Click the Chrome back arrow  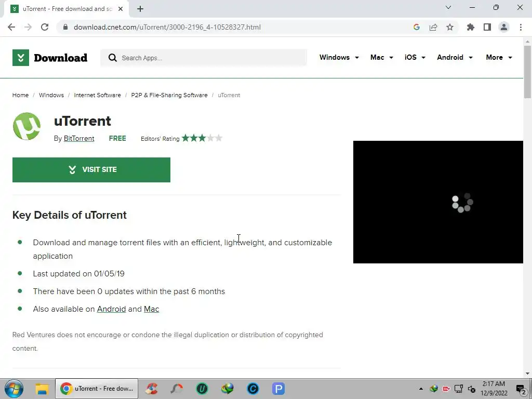click(x=11, y=27)
